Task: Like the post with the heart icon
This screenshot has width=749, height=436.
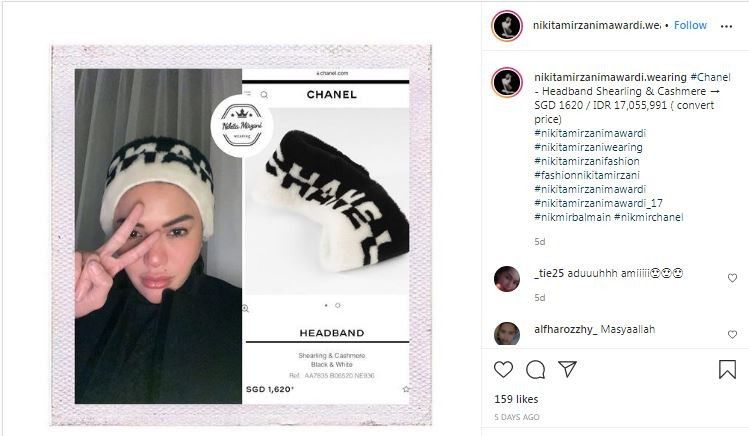Action: [x=503, y=369]
